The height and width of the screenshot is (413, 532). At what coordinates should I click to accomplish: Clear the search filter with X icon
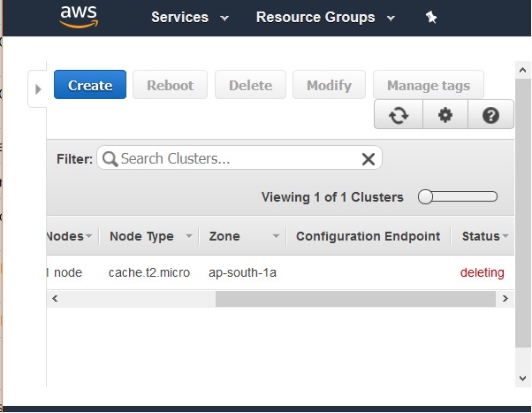(x=369, y=159)
